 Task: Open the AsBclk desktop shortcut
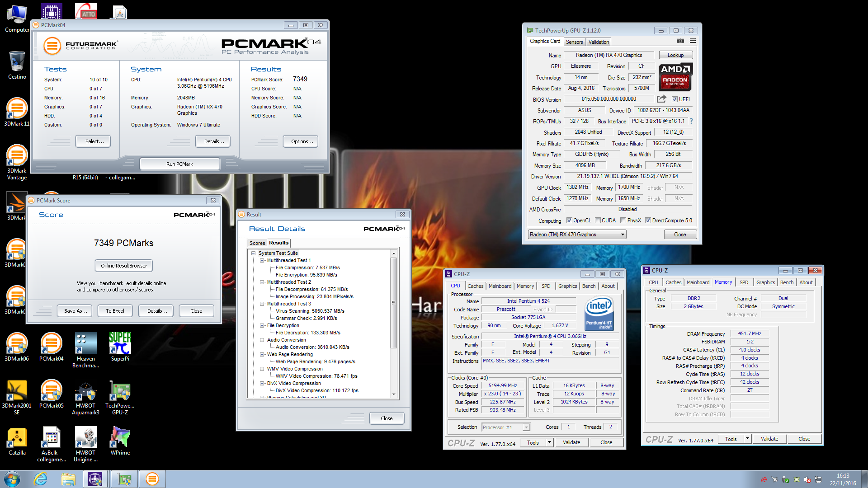coord(51,444)
